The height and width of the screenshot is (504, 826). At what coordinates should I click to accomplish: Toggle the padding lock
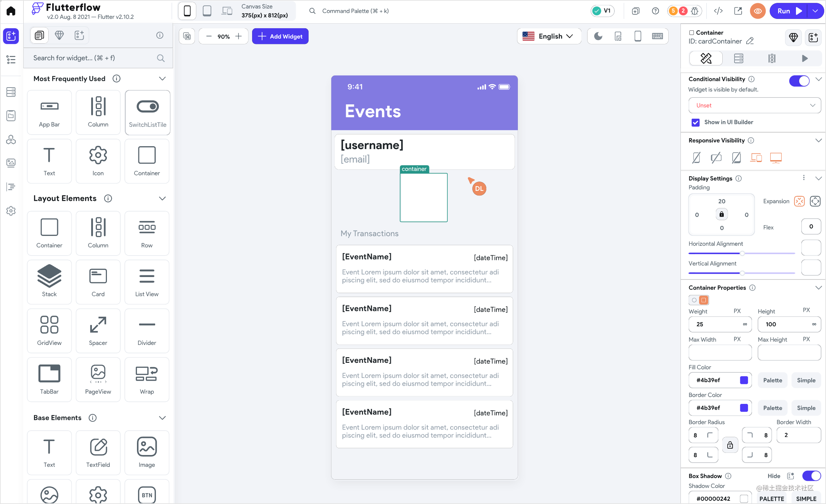[722, 214]
